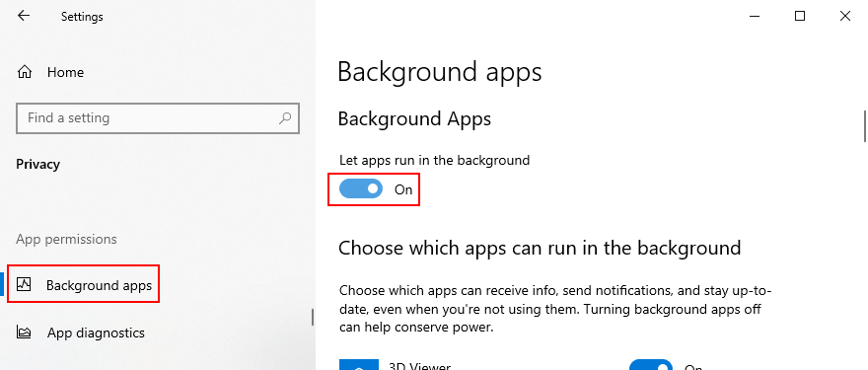Click the Background apps sidebar icon
The width and height of the screenshot is (868, 370).
point(25,284)
